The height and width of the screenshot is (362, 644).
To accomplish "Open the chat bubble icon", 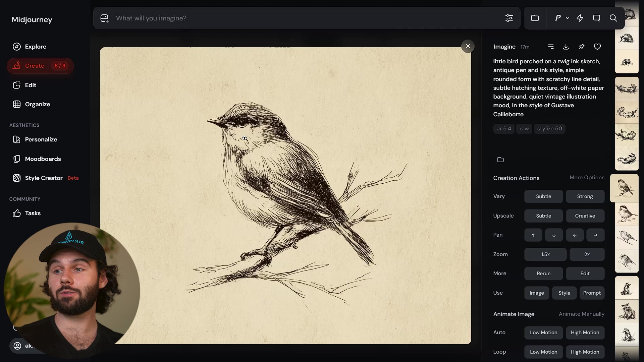I will (596, 18).
